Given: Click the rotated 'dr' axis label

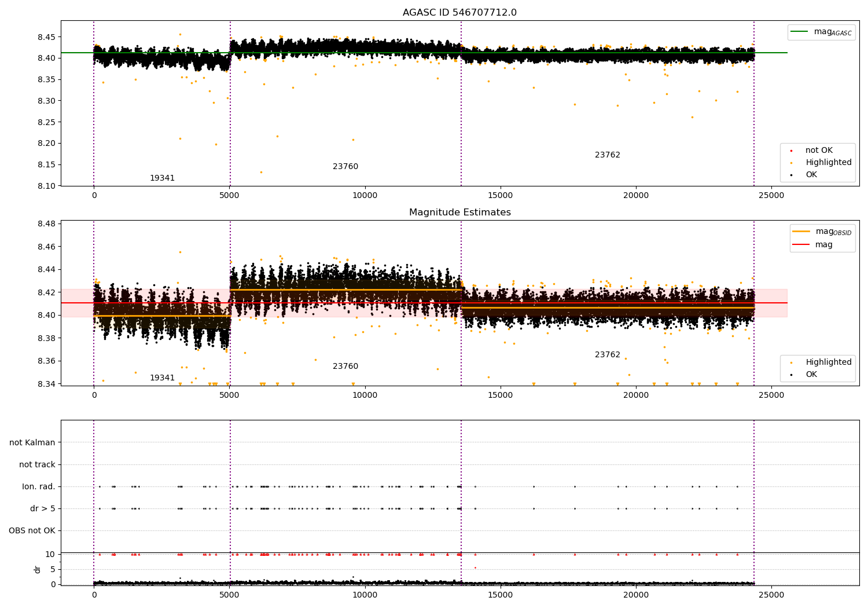Looking at the screenshot, I should (x=38, y=570).
